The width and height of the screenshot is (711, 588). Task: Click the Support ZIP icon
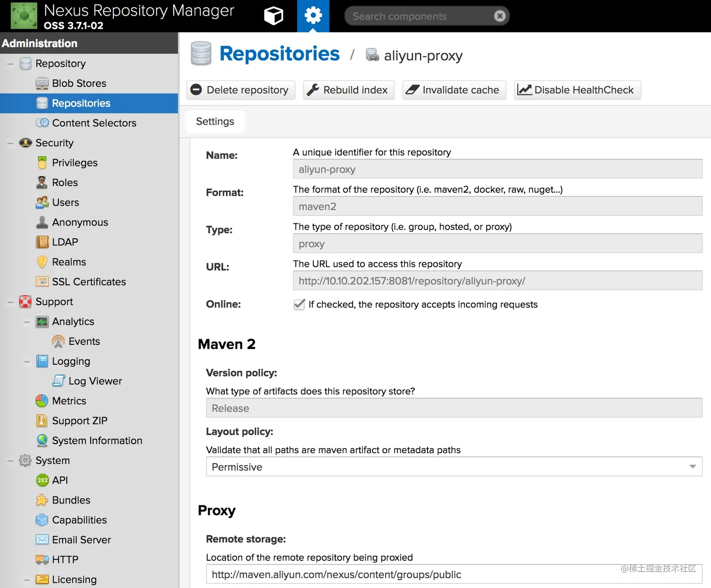[42, 421]
